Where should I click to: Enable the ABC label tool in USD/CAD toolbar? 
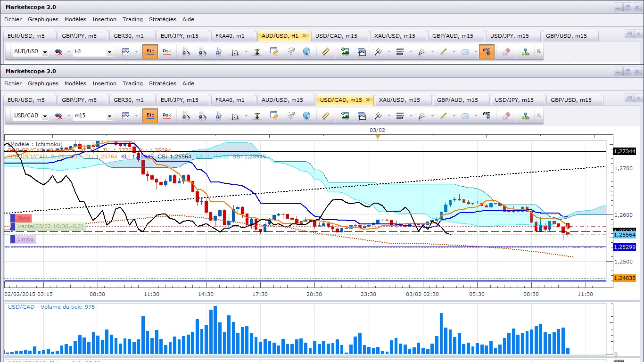(x=487, y=115)
